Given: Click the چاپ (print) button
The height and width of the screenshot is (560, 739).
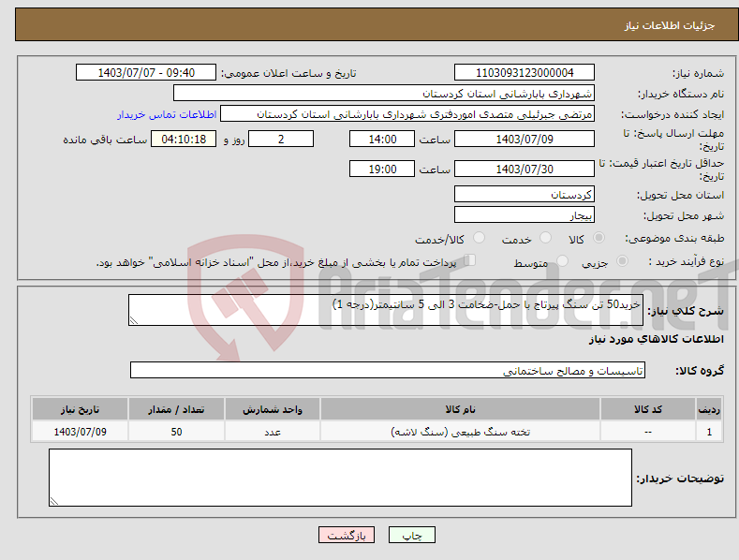Looking at the screenshot, I should [x=411, y=535].
